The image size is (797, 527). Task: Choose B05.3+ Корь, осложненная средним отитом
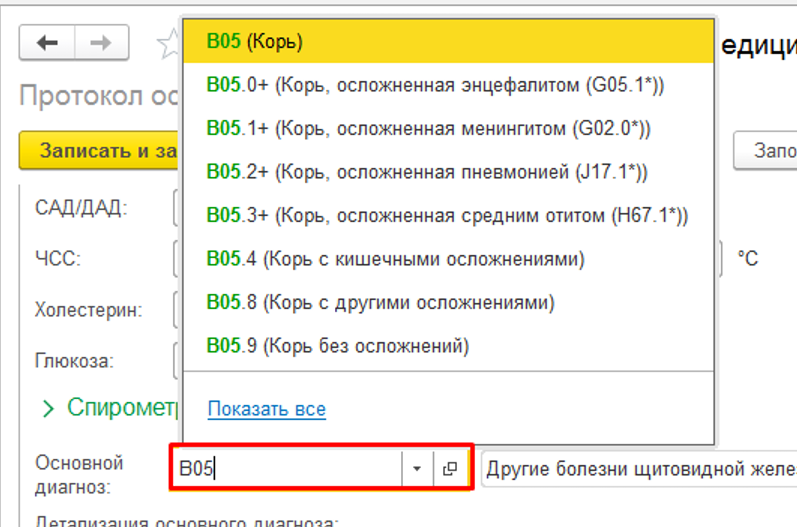pyautogui.click(x=447, y=215)
